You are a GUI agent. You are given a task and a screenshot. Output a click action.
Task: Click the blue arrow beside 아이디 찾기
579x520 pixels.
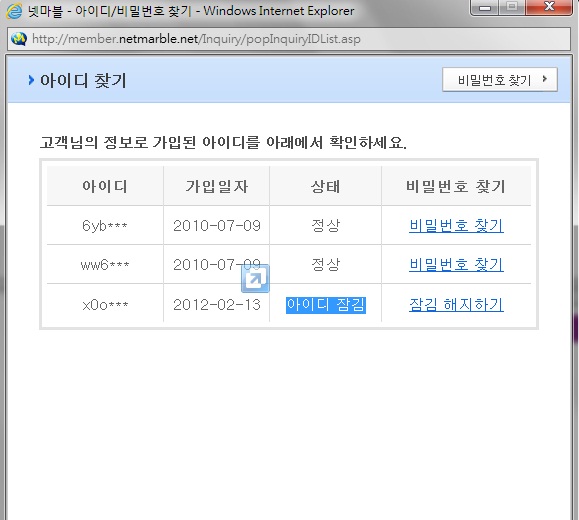coord(31,80)
